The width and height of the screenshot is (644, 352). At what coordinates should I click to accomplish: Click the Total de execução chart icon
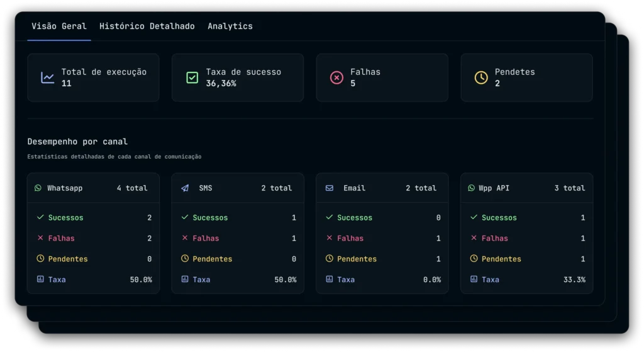click(x=47, y=77)
